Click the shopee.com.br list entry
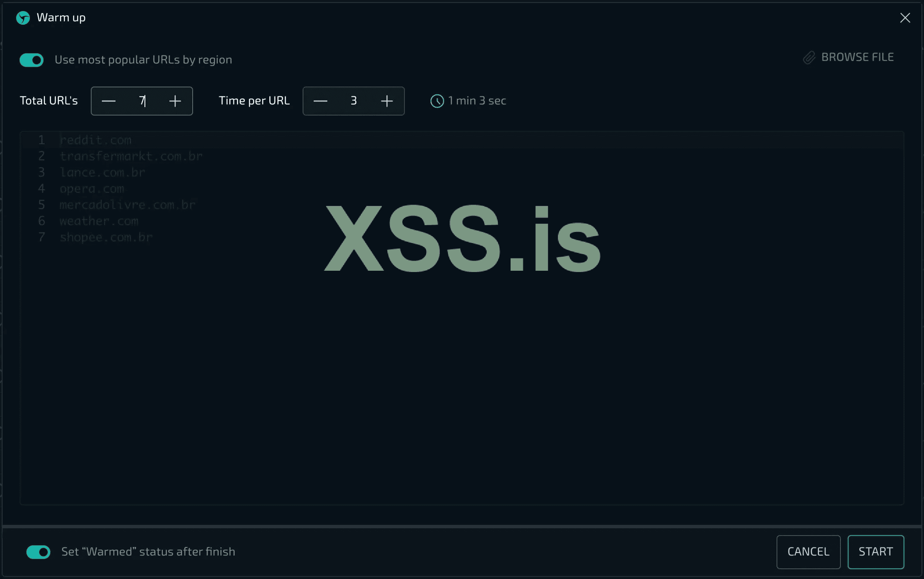This screenshot has height=579, width=924. click(106, 237)
